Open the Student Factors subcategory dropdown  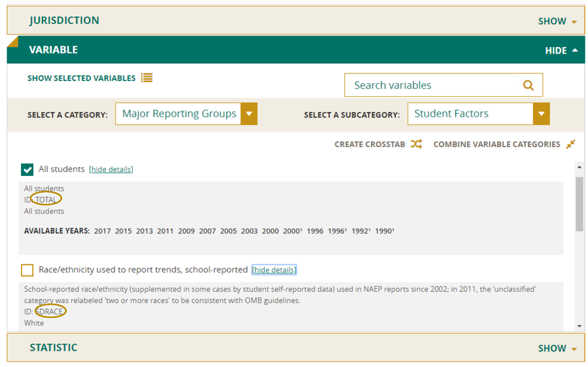(478, 114)
